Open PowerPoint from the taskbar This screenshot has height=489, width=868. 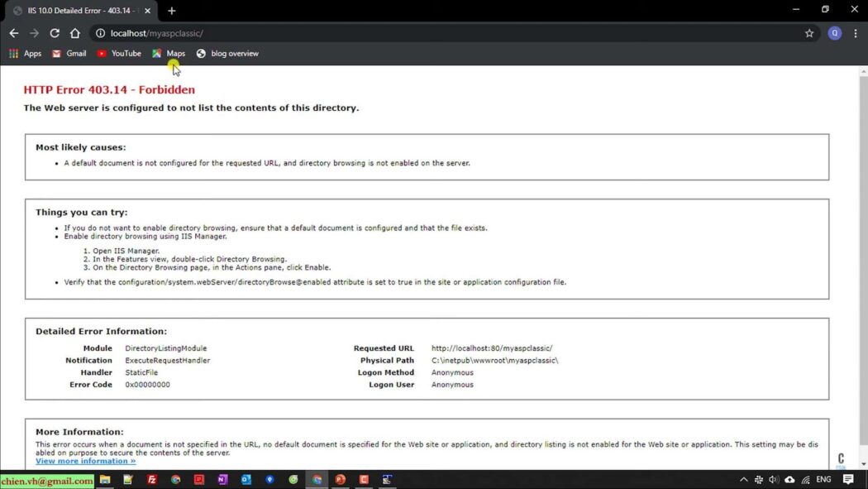(340, 480)
